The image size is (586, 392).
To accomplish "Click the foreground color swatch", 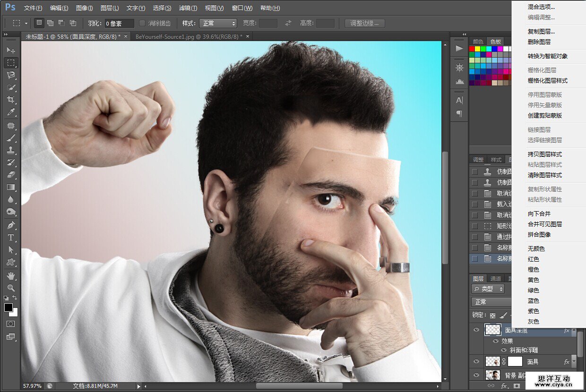I will pos(9,307).
